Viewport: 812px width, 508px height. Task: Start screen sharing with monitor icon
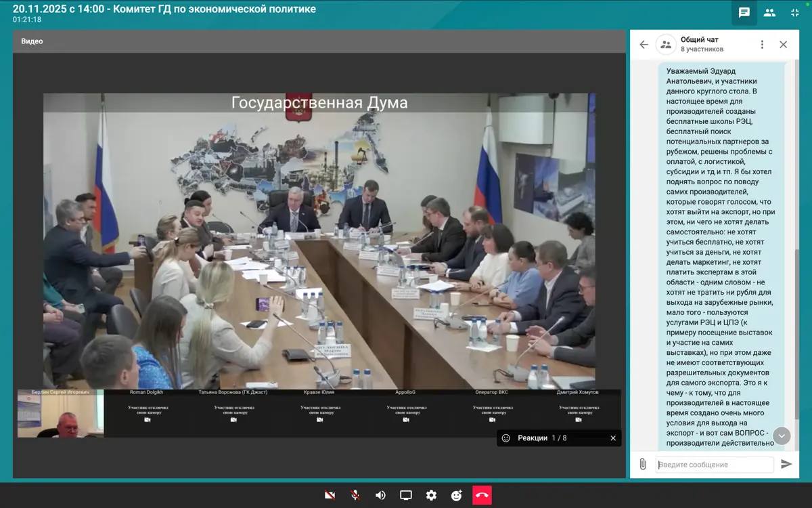tap(406, 495)
